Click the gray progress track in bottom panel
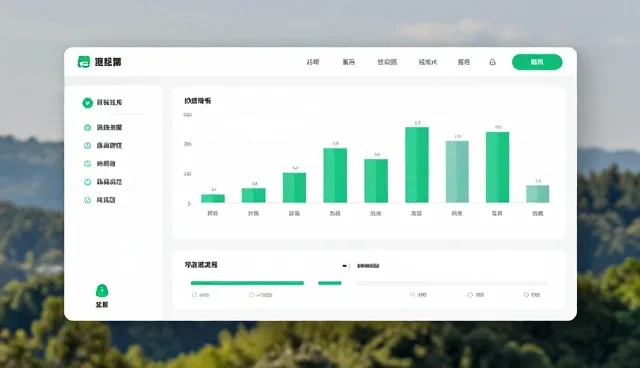The image size is (640, 368). click(452, 283)
